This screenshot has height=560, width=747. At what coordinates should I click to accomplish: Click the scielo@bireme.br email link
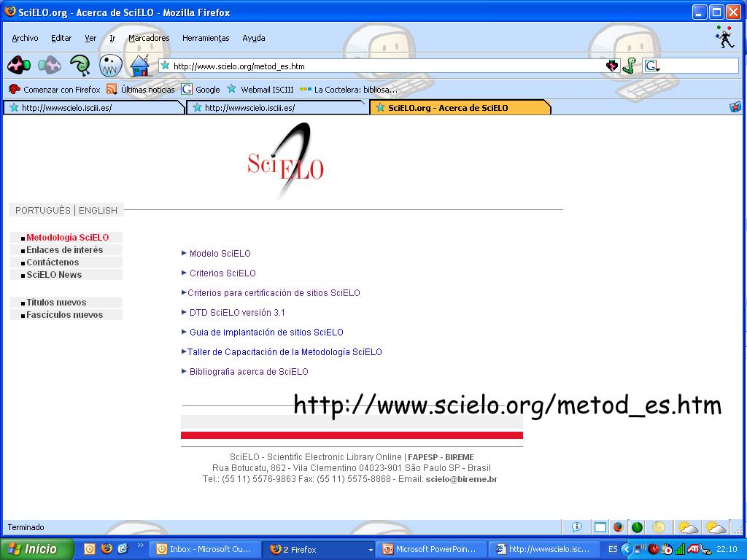[x=461, y=479]
